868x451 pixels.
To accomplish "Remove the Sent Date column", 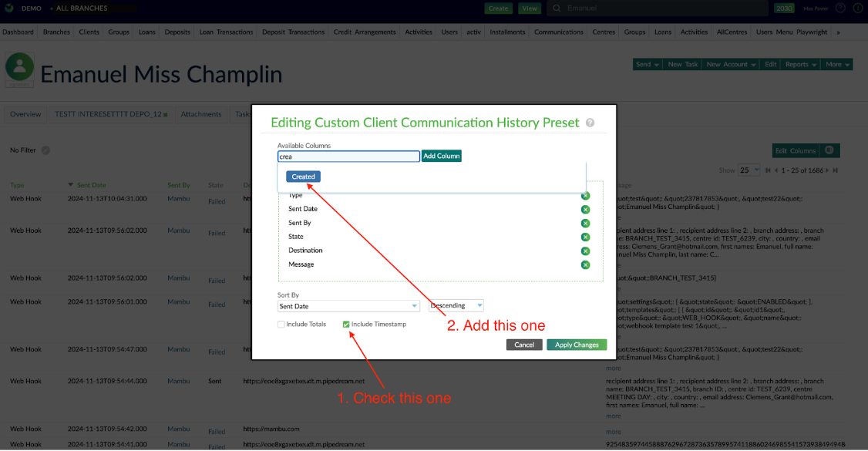I will pos(585,210).
